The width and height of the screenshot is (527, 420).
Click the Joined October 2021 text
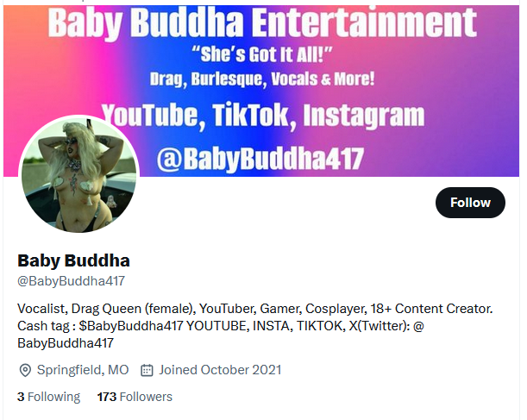coord(220,370)
